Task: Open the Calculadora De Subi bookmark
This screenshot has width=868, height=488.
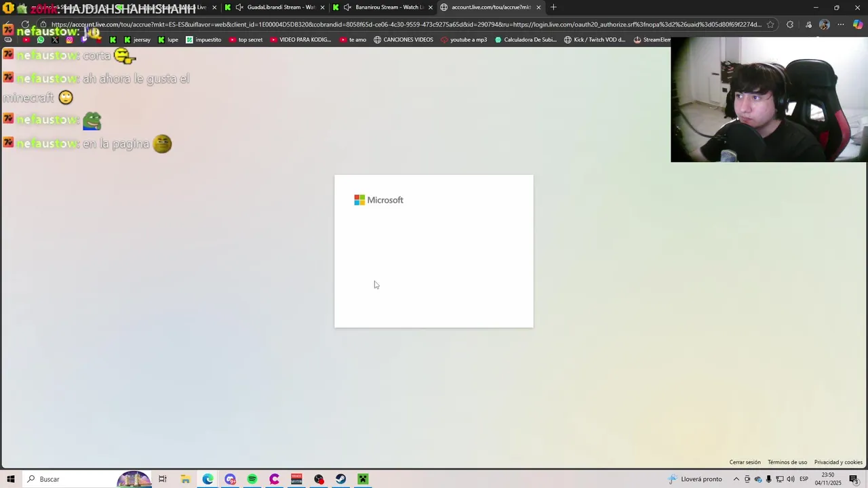Action: click(526, 40)
